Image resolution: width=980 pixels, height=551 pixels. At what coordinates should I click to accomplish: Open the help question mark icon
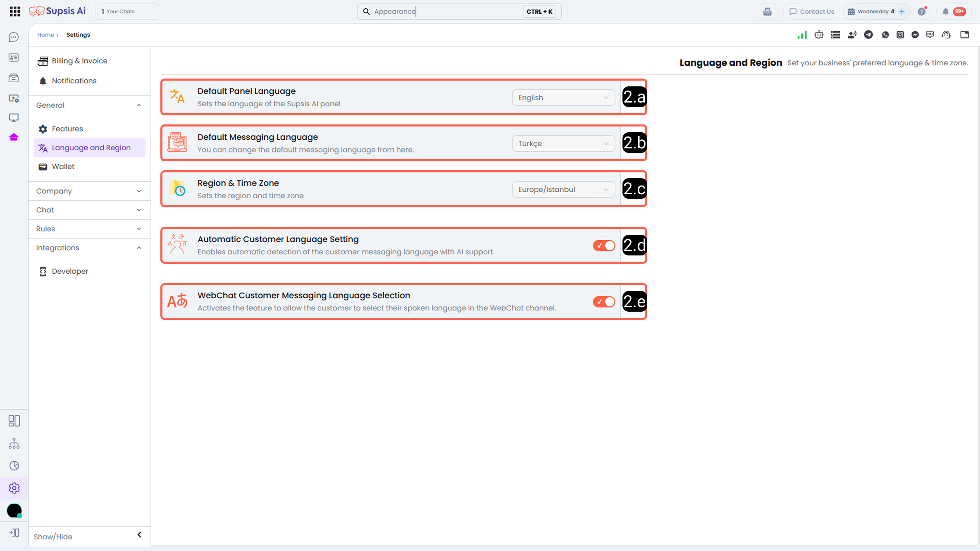click(x=922, y=12)
